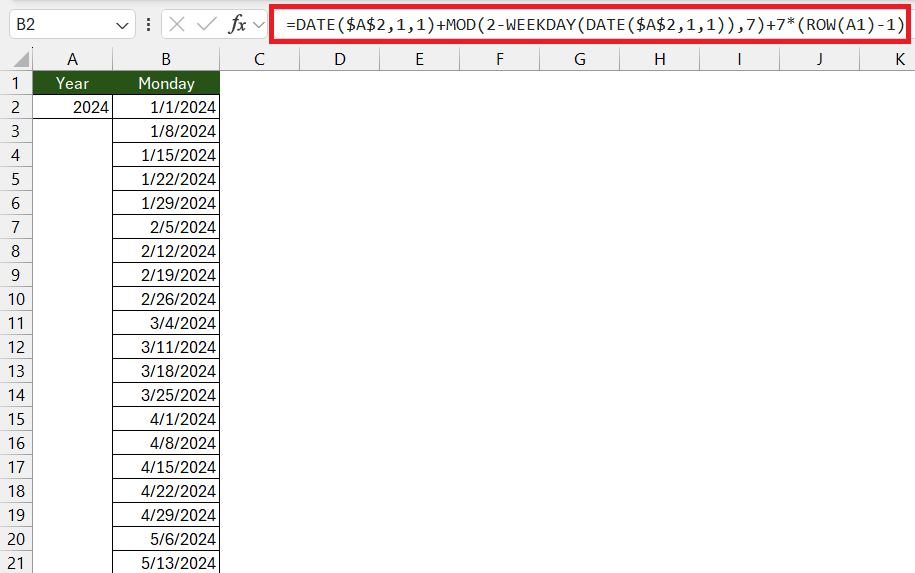Viewport: 915px width, 573px height.
Task: Select column D header
Action: point(340,59)
